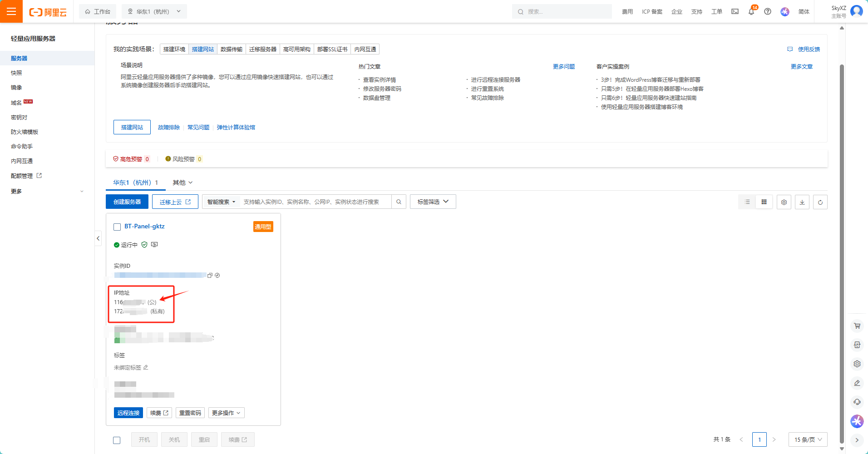The width and height of the screenshot is (868, 454).
Task: Click the 搭建网站 action button
Action: pyautogui.click(x=132, y=127)
